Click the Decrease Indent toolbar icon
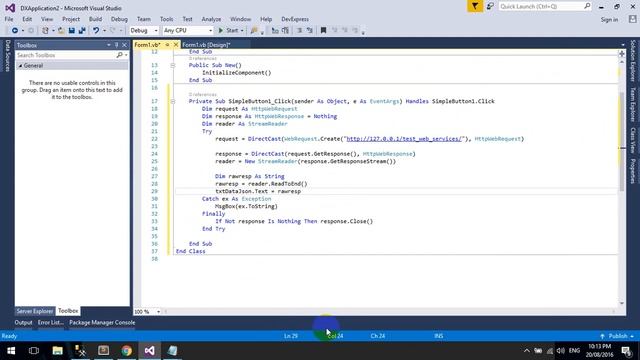 pos(299,31)
